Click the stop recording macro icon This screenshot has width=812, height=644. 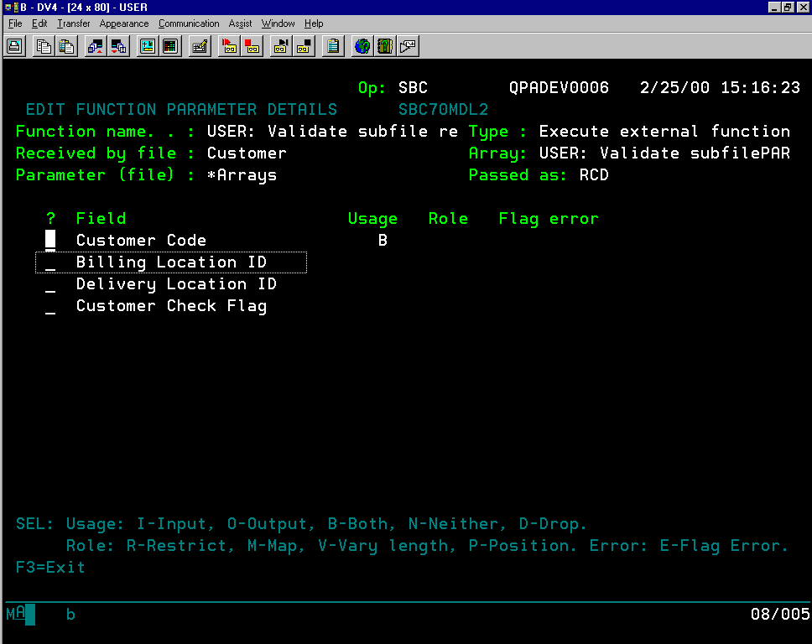coord(304,46)
